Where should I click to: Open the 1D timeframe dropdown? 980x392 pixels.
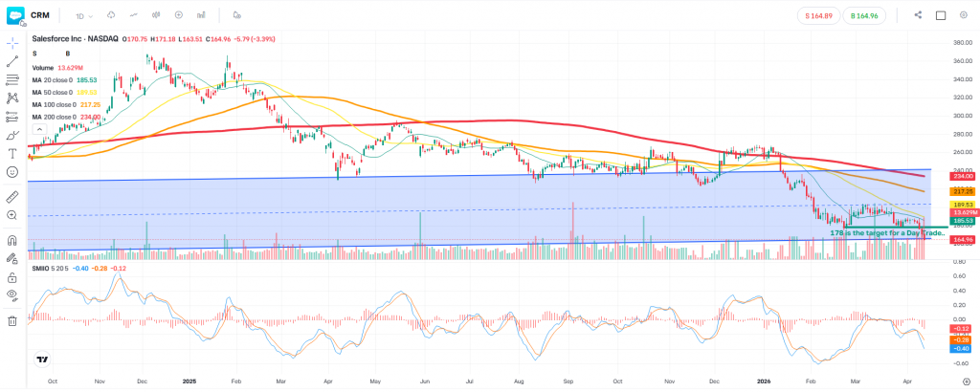84,15
